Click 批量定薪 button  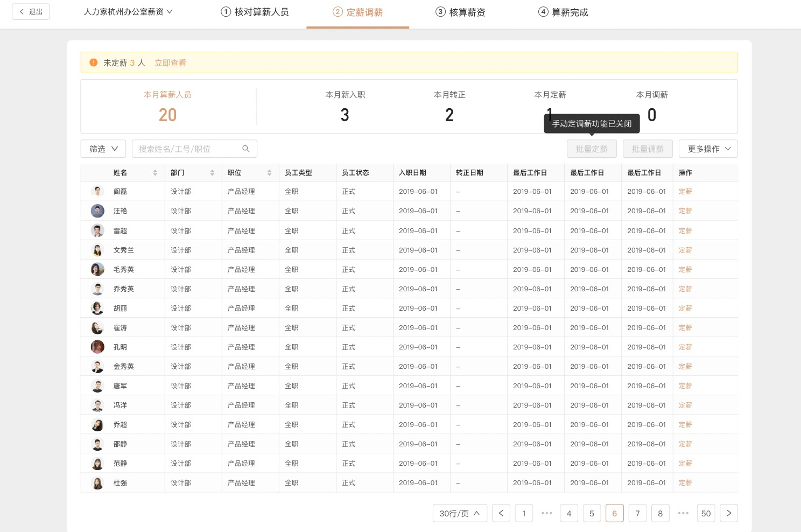(x=592, y=149)
